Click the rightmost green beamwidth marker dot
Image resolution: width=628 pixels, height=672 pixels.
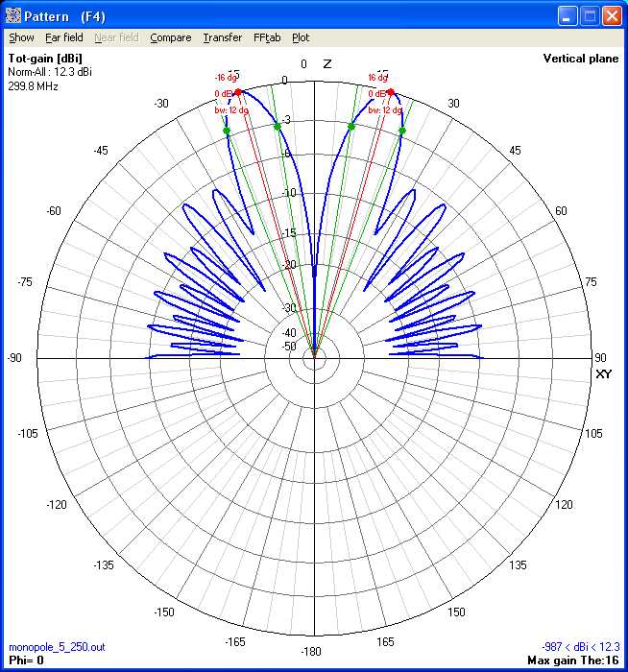tap(401, 131)
